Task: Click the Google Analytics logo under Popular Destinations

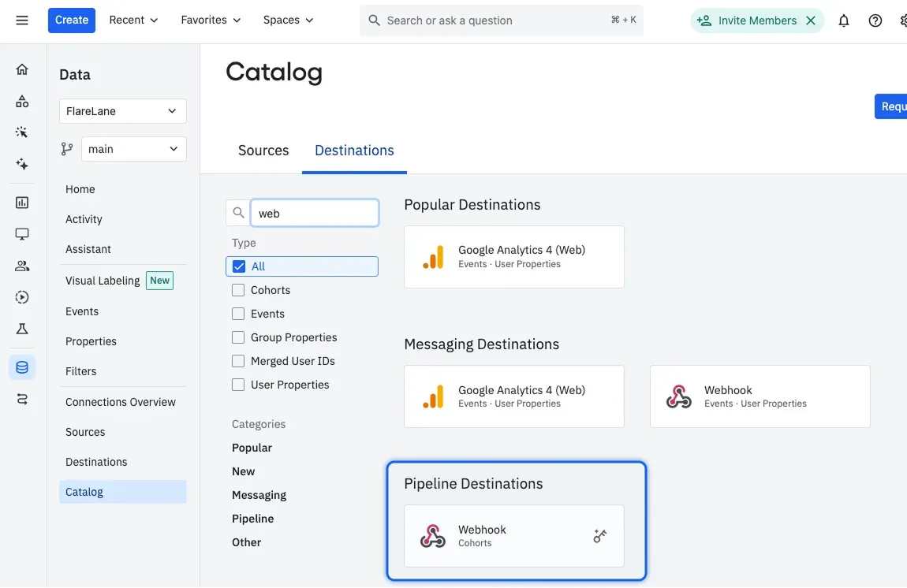Action: [433, 257]
